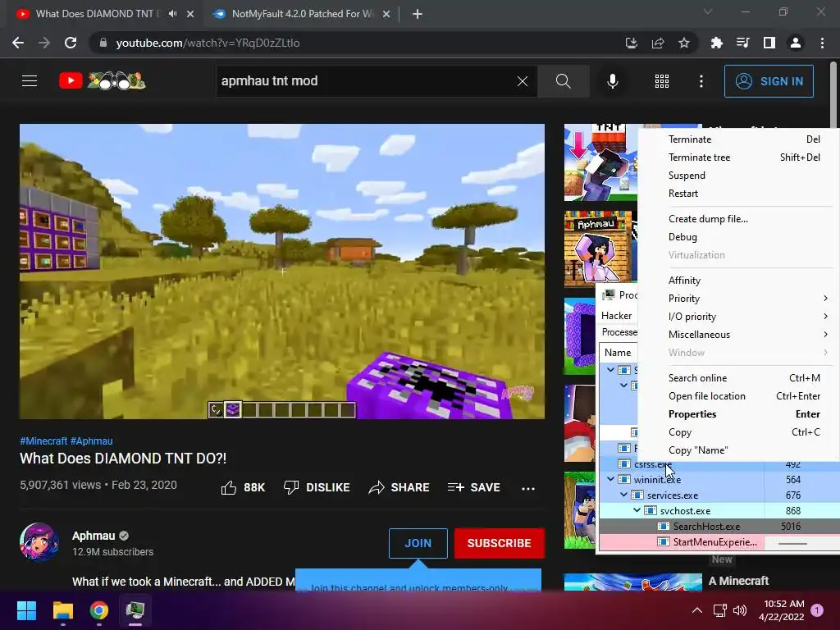
Task: Open File Explorer from taskbar
Action: pos(62,610)
